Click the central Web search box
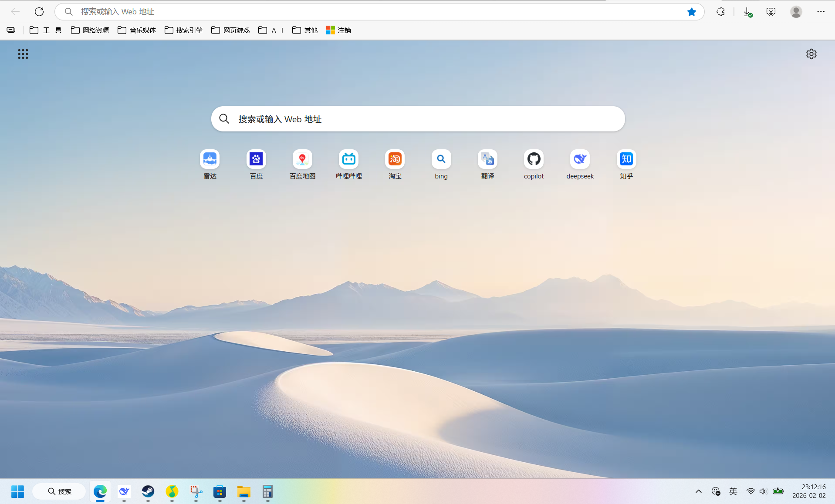 click(418, 119)
